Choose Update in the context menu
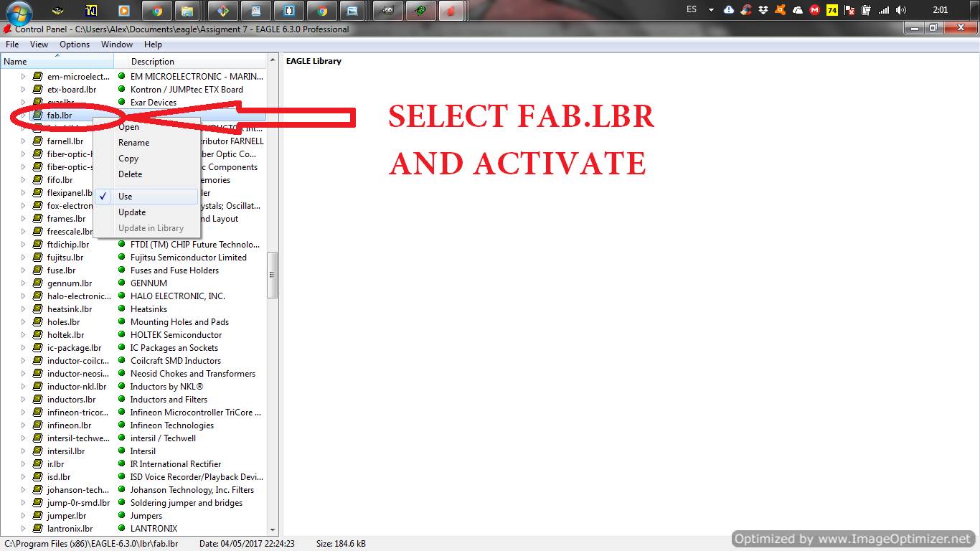The width and height of the screenshot is (980, 551). click(x=146, y=212)
